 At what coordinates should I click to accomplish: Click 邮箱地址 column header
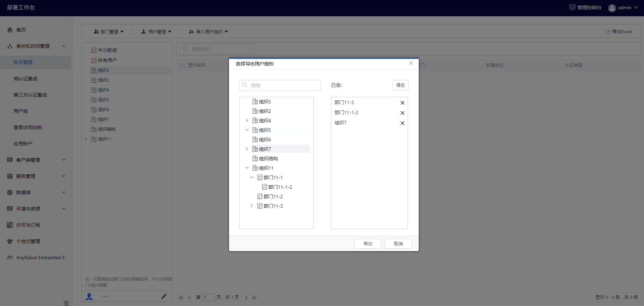coord(495,65)
